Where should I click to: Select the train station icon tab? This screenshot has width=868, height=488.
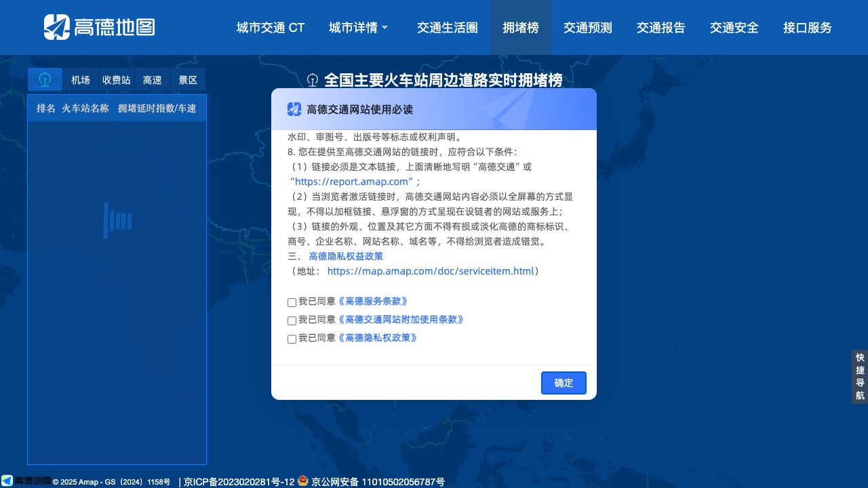(x=45, y=80)
